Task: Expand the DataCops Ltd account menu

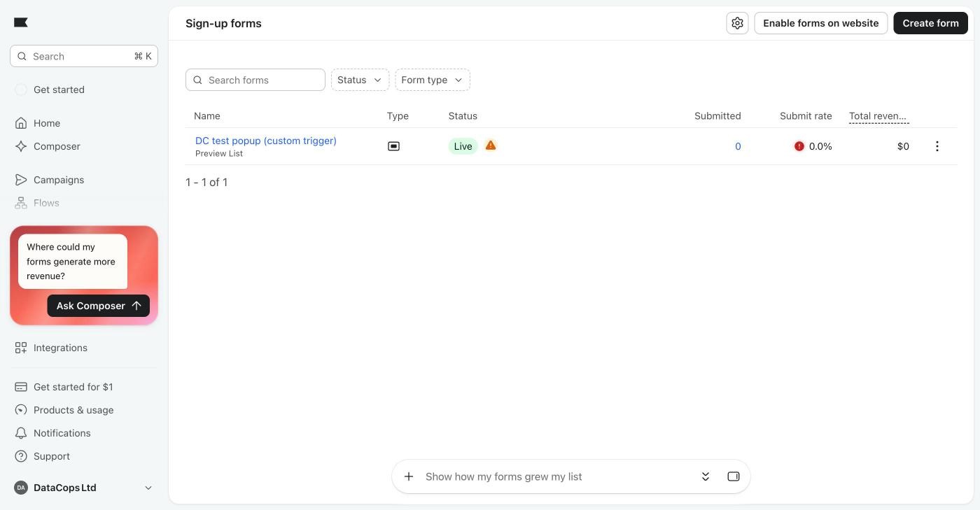Action: click(83, 488)
